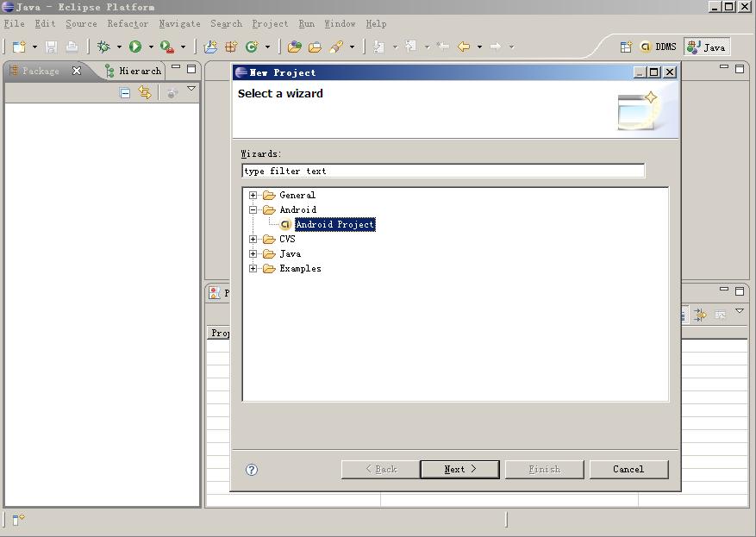Switch to the Java perspective
Screen dimensions: 756x537
pos(707,47)
